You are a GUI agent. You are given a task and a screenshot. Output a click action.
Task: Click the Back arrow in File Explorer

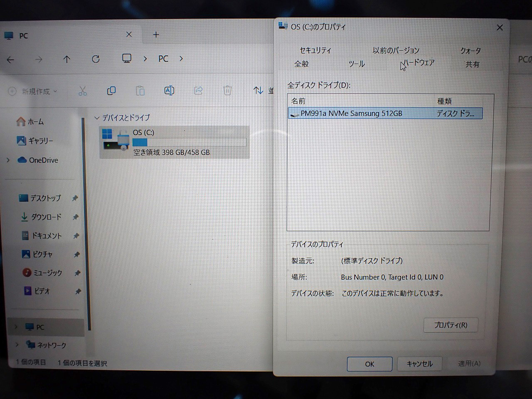[11, 60]
